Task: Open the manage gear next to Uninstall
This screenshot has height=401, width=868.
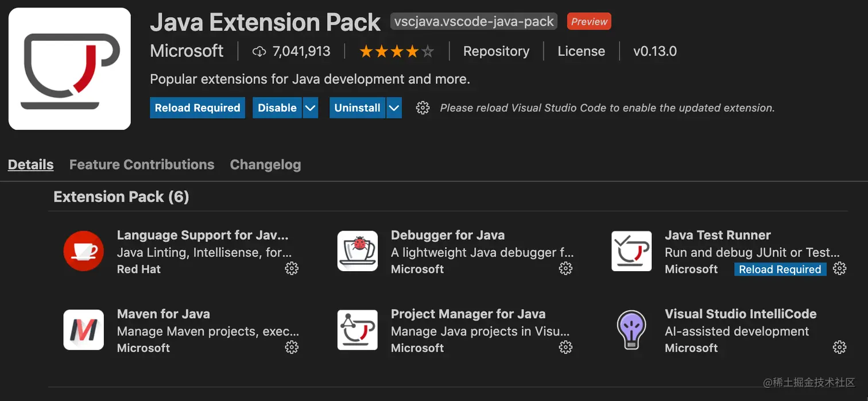Action: [x=423, y=107]
